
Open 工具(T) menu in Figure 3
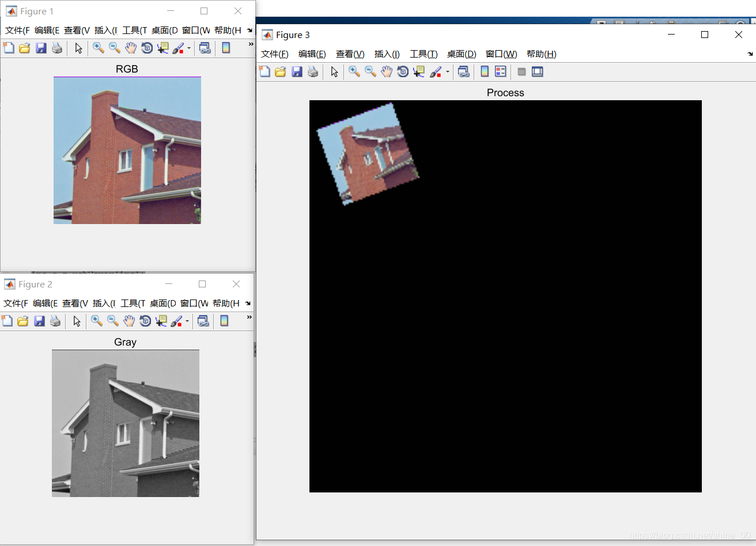pyautogui.click(x=424, y=54)
